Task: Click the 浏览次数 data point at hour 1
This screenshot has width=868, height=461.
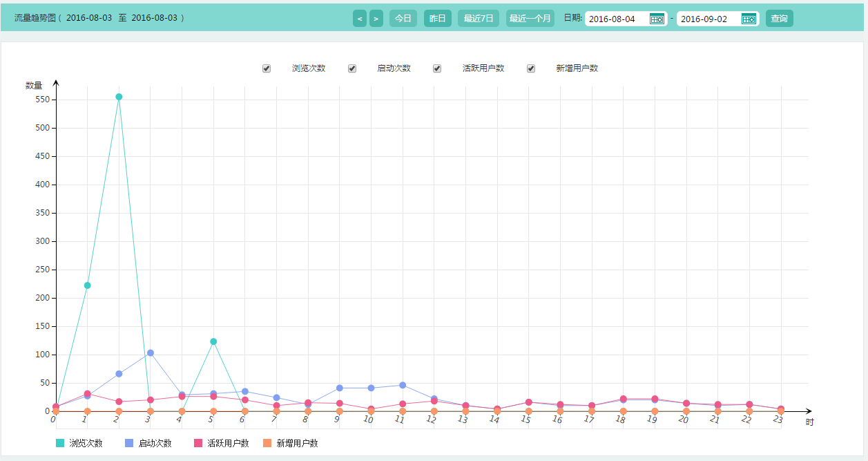Action: (x=87, y=285)
